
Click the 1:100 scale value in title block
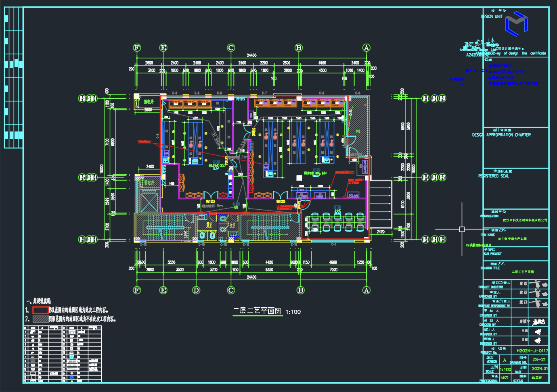tap(505, 369)
